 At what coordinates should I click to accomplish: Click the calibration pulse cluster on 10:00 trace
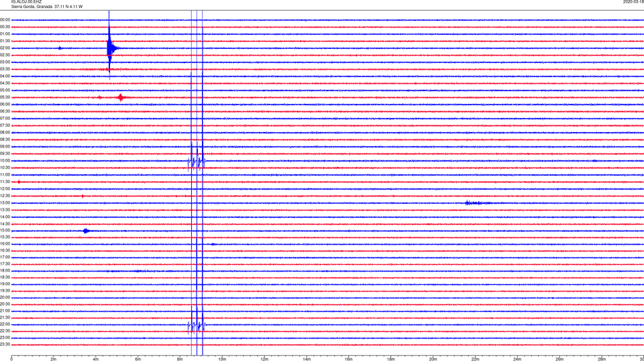(197, 161)
